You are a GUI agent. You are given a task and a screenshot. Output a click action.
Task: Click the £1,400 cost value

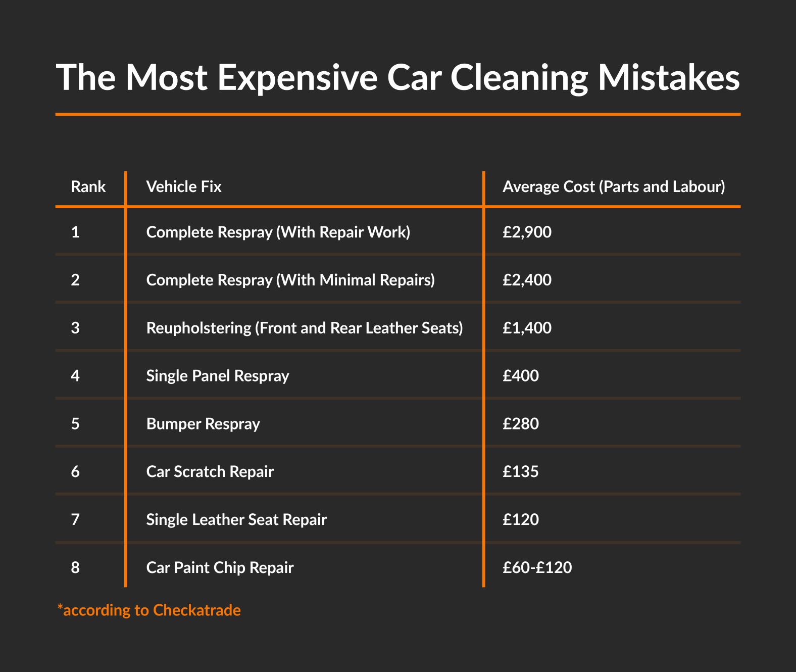(527, 328)
